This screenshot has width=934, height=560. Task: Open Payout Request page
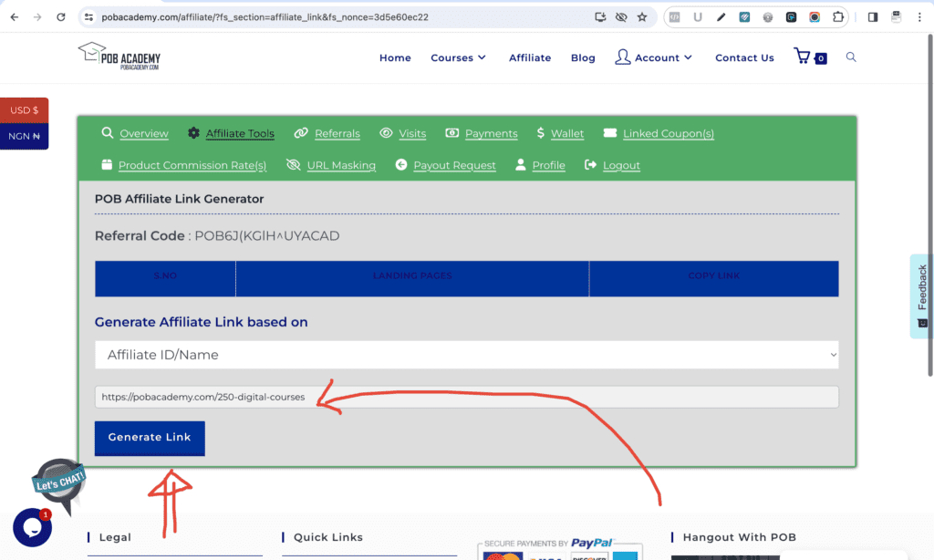click(x=454, y=165)
